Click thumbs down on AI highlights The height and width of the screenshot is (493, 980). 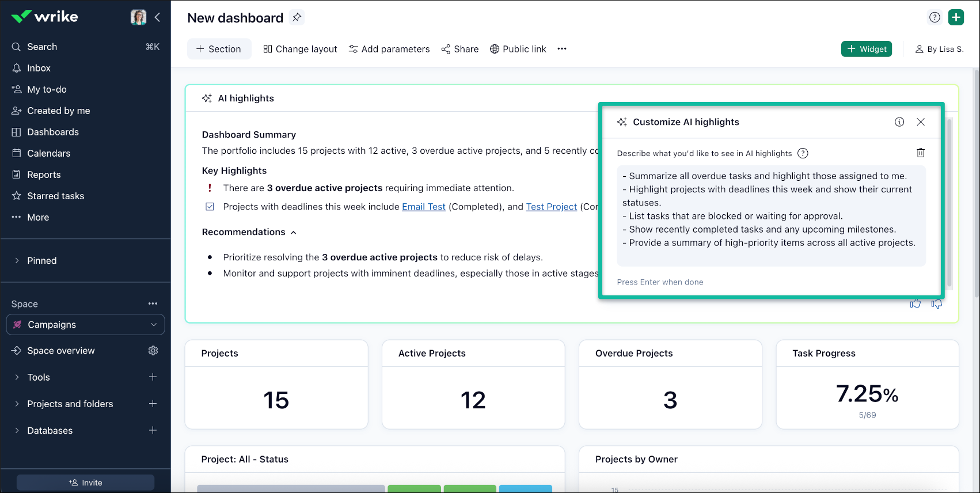pos(937,304)
